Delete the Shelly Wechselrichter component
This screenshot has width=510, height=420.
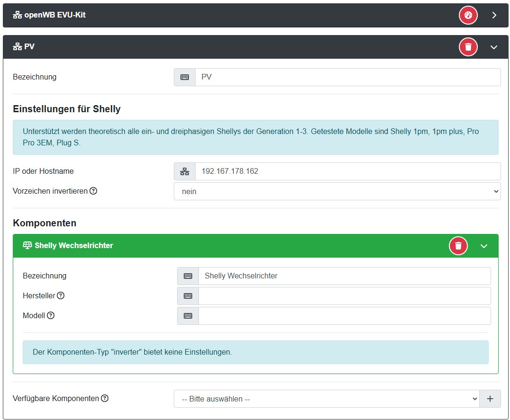(458, 246)
